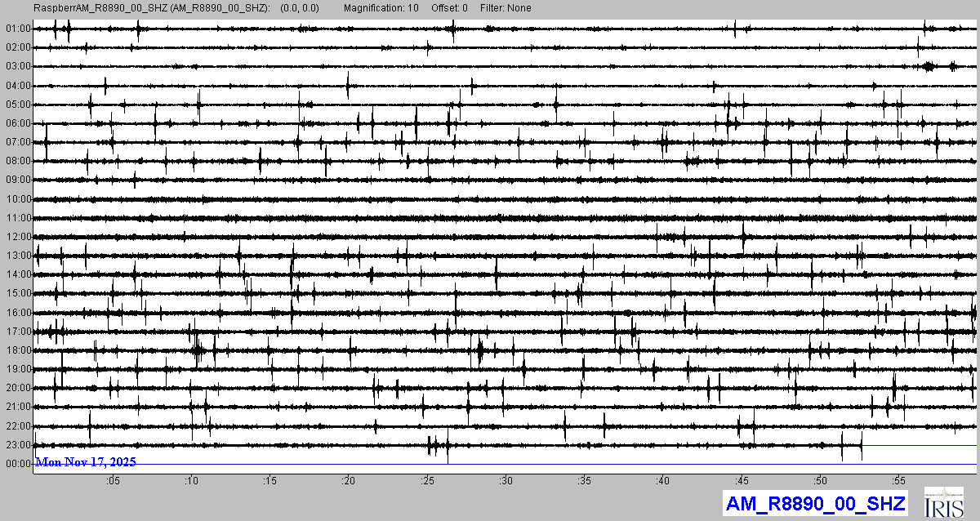
Task: Select the 01:00 hour row label
Action: pyautogui.click(x=17, y=29)
